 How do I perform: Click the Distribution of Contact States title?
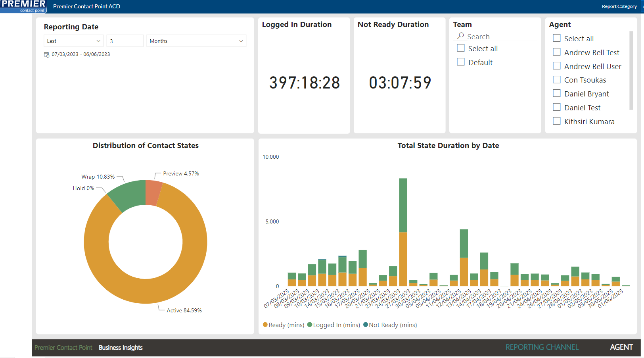point(146,146)
